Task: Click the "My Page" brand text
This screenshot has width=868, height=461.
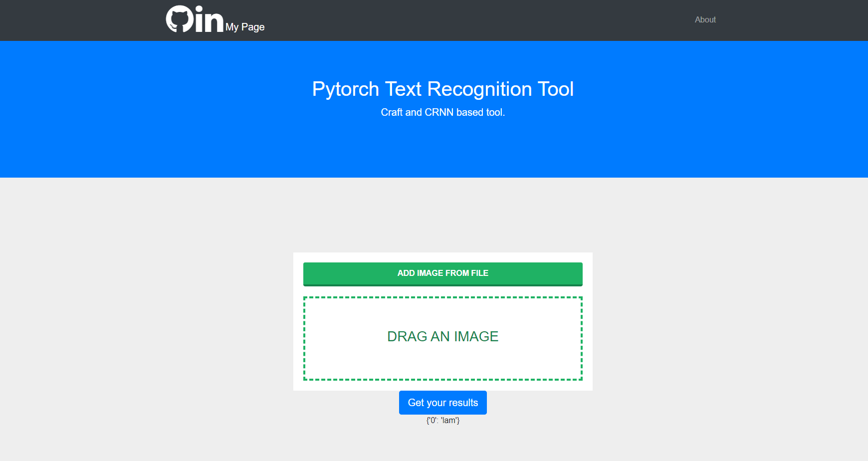Action: pos(244,27)
